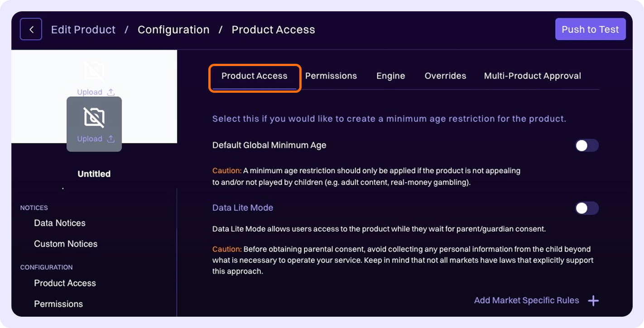Go to the Overrides tab
The image size is (644, 328).
click(x=445, y=76)
